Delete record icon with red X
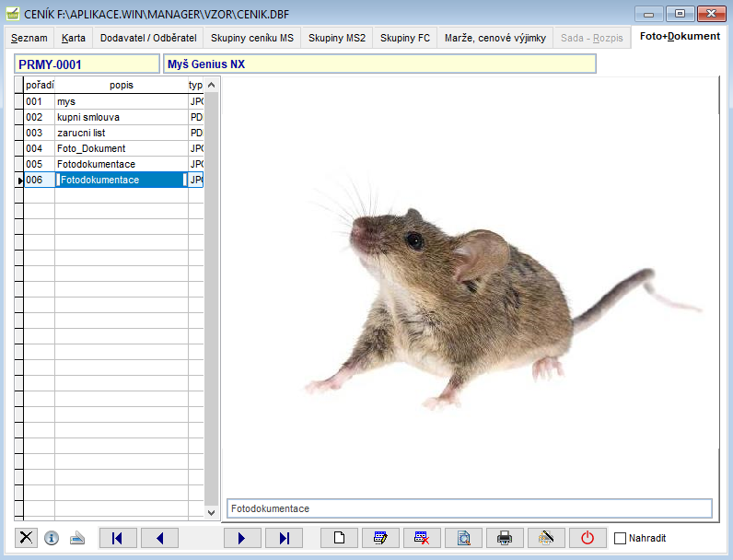 coord(422,538)
